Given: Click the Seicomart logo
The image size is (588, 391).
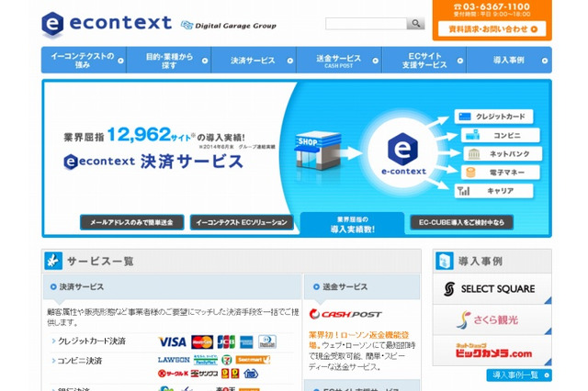Looking at the screenshot, I should pyautogui.click(x=253, y=360).
